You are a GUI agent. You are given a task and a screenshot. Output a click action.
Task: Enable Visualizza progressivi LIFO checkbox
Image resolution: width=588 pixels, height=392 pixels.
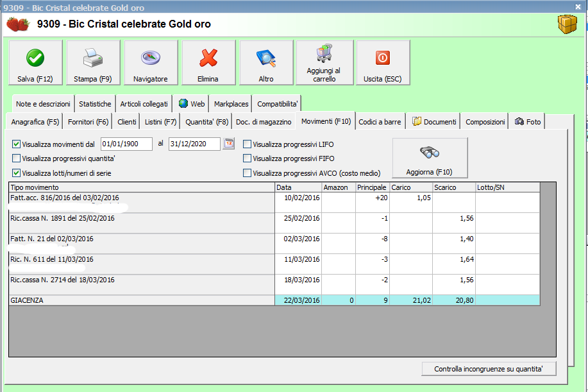[247, 144]
